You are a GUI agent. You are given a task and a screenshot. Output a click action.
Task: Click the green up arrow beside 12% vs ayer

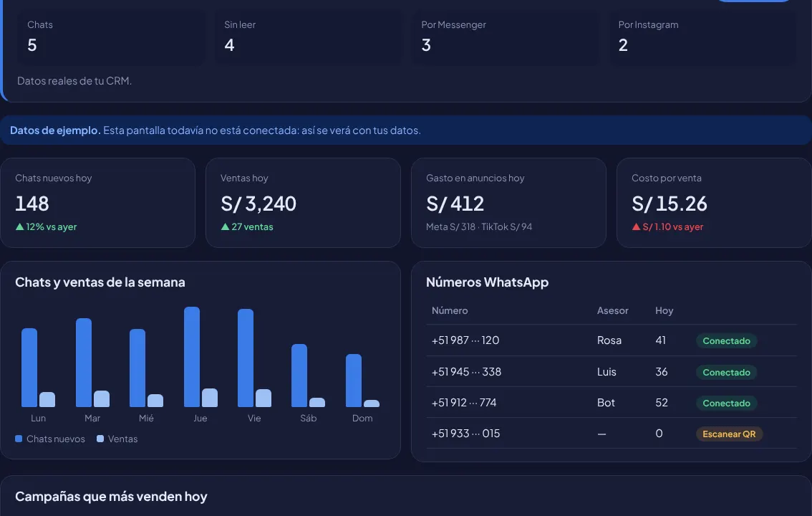[19, 226]
